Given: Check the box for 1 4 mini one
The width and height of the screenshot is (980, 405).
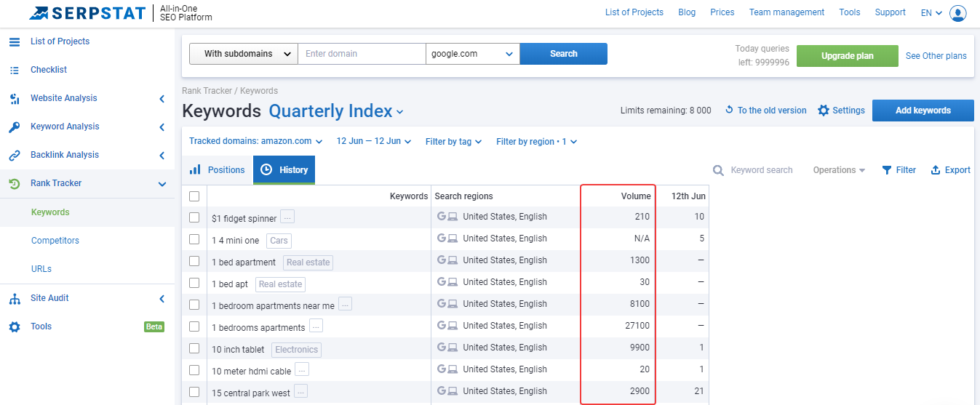Looking at the screenshot, I should coord(194,239).
